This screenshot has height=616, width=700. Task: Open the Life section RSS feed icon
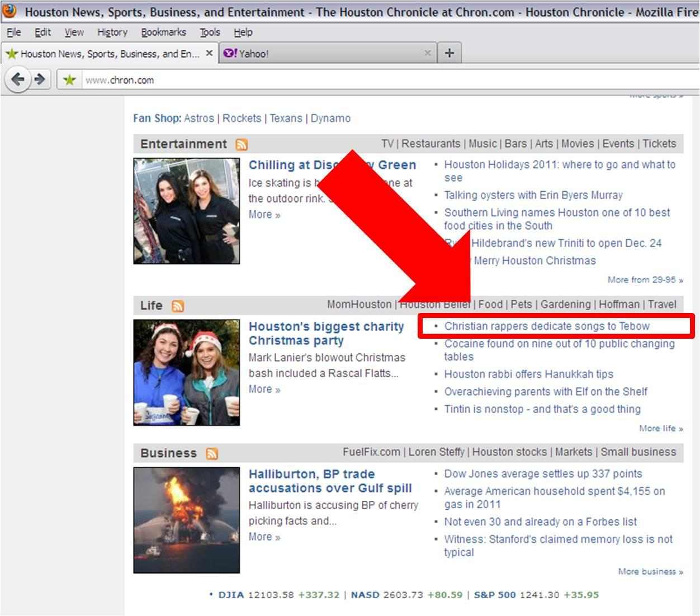point(178,306)
